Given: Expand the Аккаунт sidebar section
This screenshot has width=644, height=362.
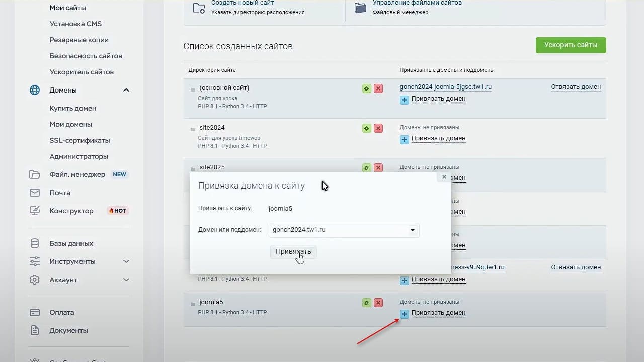Looking at the screenshot, I should click(126, 280).
